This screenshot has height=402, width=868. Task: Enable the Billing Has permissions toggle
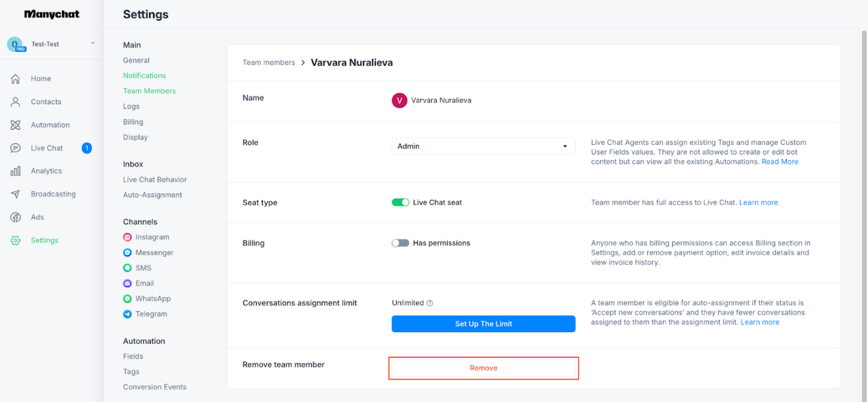[400, 243]
